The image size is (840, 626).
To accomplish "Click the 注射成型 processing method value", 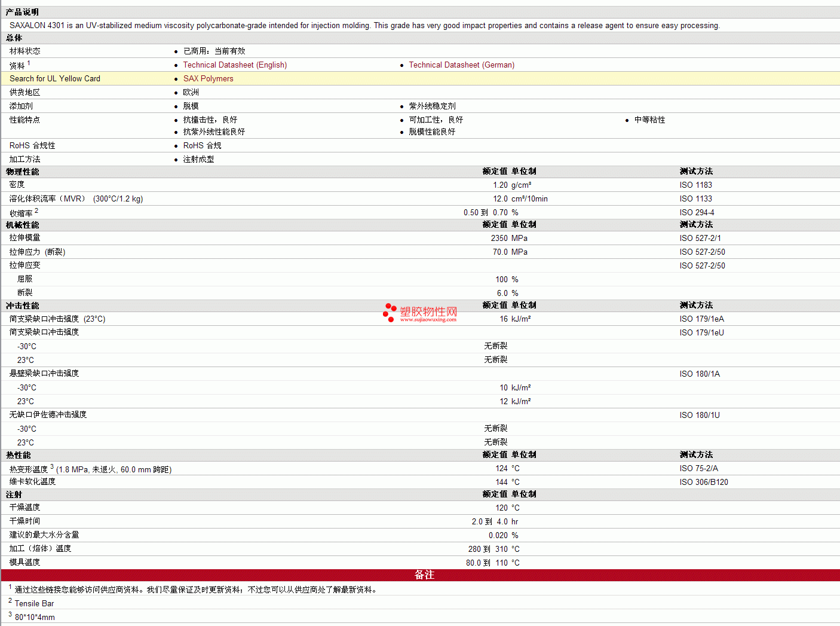I will (198, 160).
